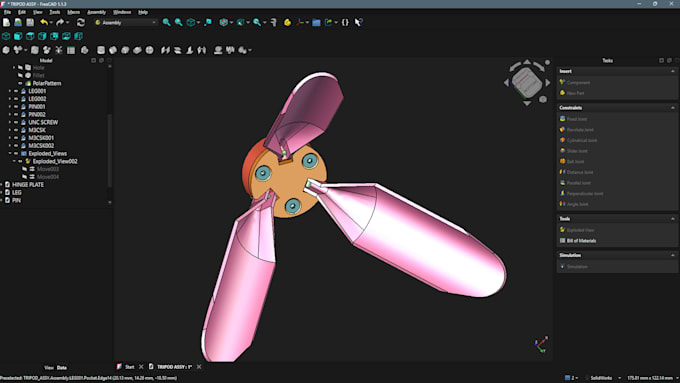Close the TRIPOD ASSY document tab
The height and width of the screenshot is (383, 680).
(199, 367)
